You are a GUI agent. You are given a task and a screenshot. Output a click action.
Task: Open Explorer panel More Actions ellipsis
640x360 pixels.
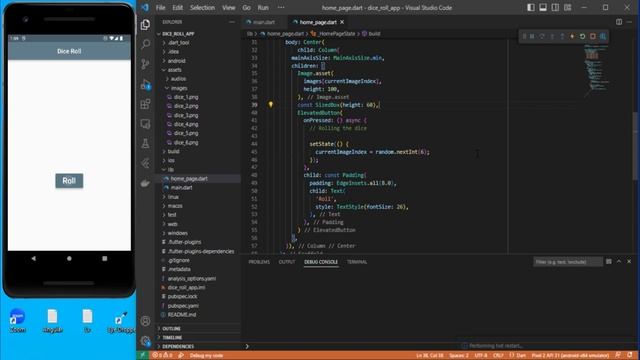(x=232, y=22)
